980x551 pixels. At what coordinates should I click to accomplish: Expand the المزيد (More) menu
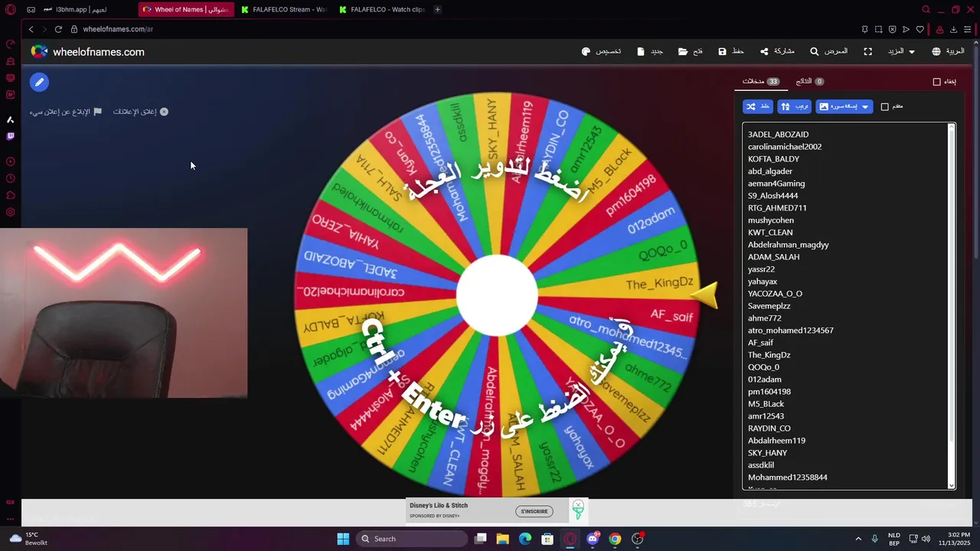(900, 51)
